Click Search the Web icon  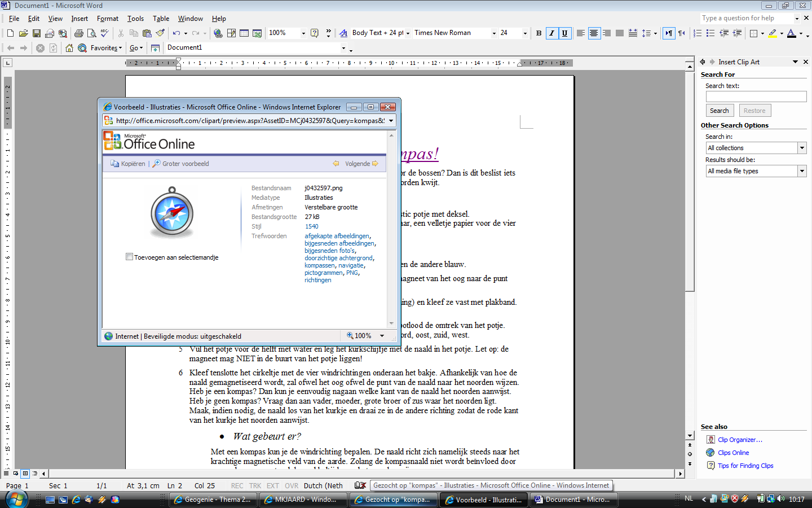coord(82,48)
